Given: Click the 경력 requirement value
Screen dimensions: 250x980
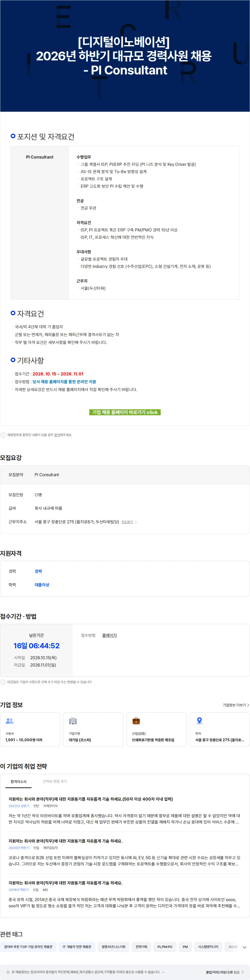Looking at the screenshot, I should coord(38,571).
